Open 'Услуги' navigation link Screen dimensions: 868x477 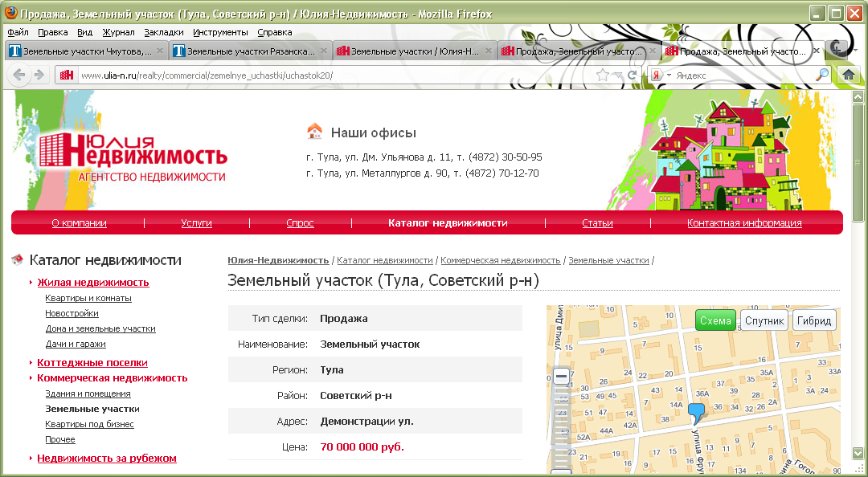[197, 223]
